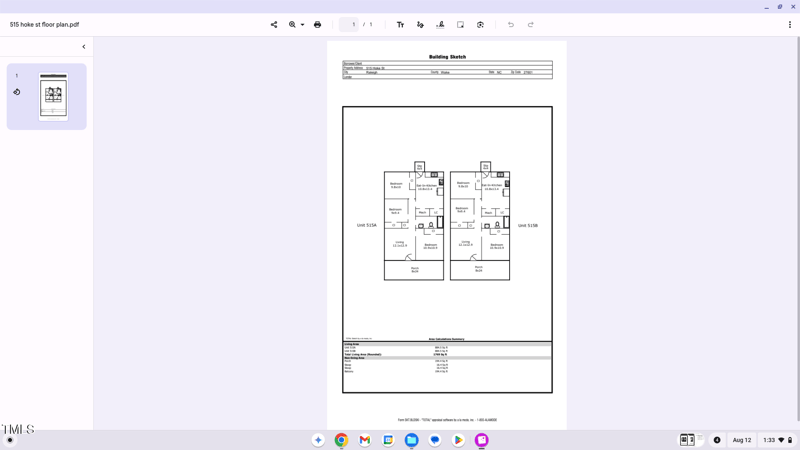The height and width of the screenshot is (450, 800).
Task: Print the PDF document
Action: click(x=318, y=25)
